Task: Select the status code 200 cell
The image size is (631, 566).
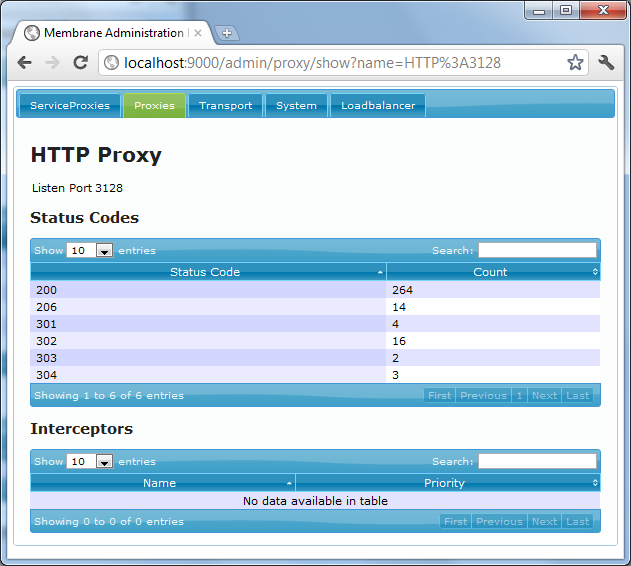Action: (x=208, y=289)
